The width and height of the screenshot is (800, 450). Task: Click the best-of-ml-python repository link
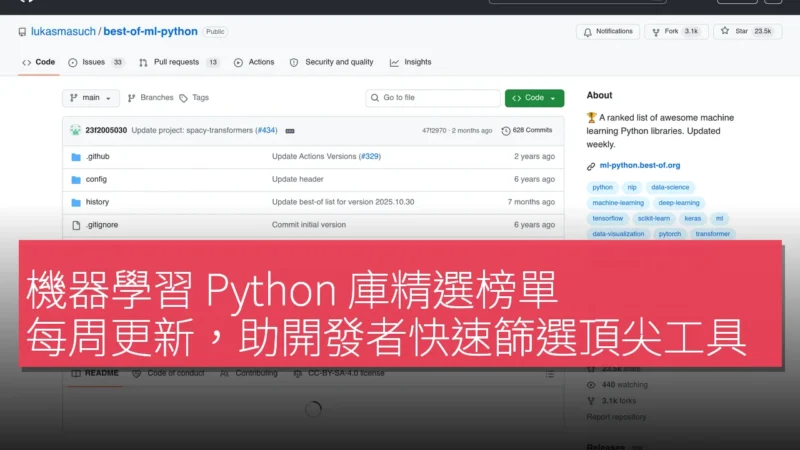(150, 32)
